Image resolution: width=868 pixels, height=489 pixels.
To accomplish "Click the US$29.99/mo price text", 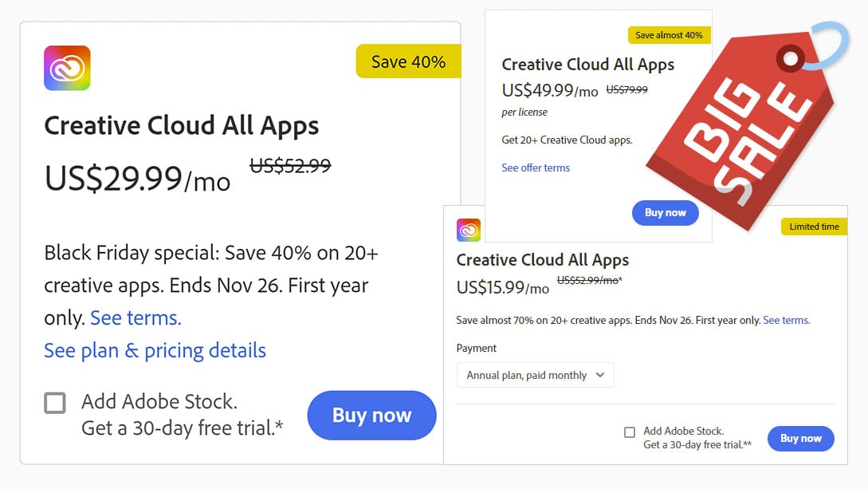I will pyautogui.click(x=137, y=178).
